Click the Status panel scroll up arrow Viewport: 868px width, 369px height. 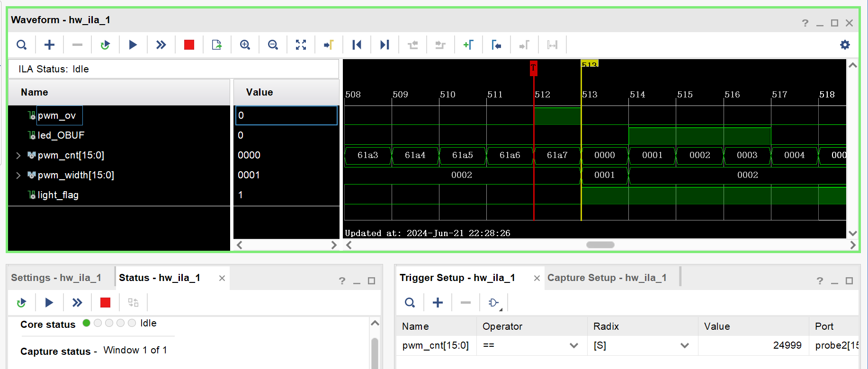pyautogui.click(x=375, y=323)
